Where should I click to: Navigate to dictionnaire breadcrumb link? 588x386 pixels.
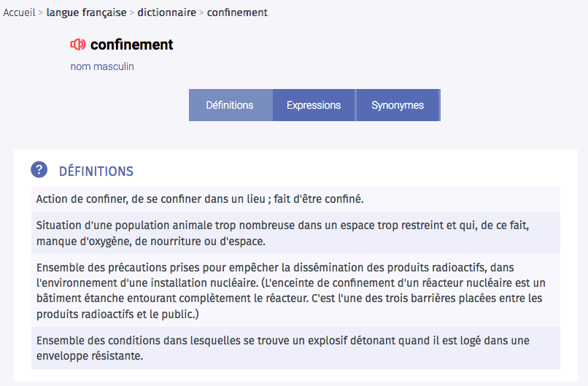coord(167,12)
